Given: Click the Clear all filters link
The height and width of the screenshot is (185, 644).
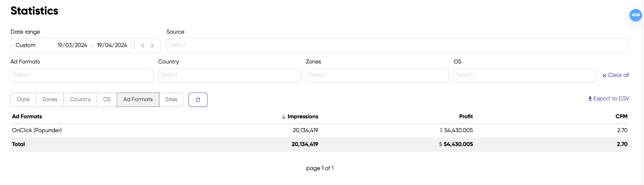Looking at the screenshot, I should click(x=616, y=75).
